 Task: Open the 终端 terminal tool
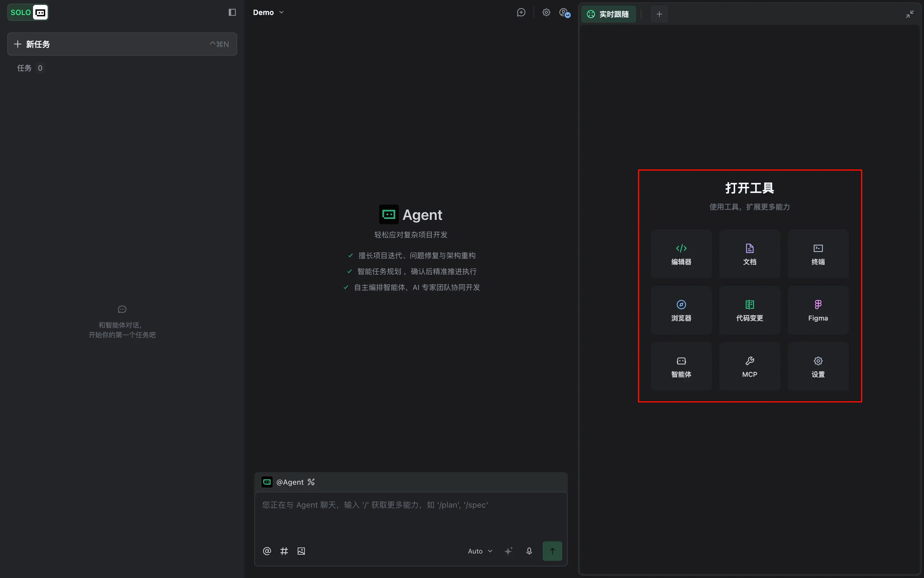coord(818,254)
